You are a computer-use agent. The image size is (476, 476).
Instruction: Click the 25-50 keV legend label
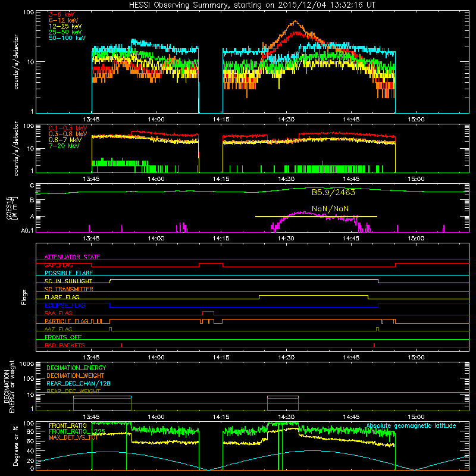(65, 32)
